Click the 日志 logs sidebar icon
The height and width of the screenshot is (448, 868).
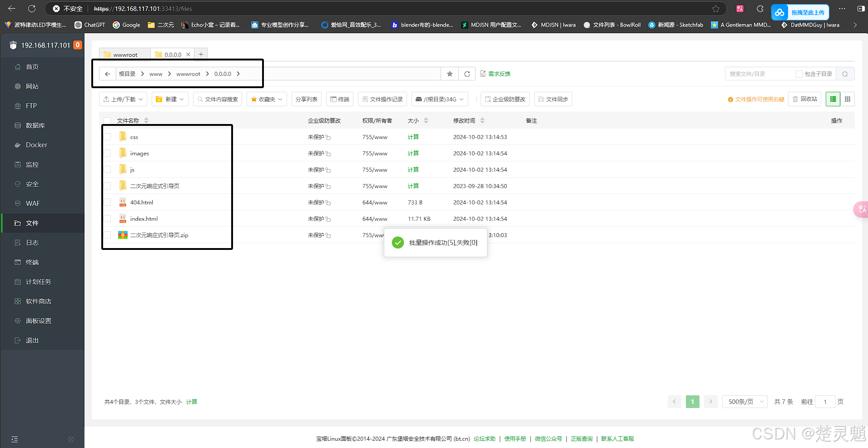coord(18,243)
